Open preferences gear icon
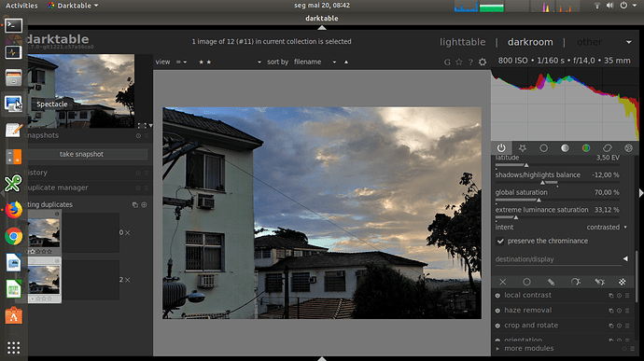The width and height of the screenshot is (644, 361). pos(483,62)
